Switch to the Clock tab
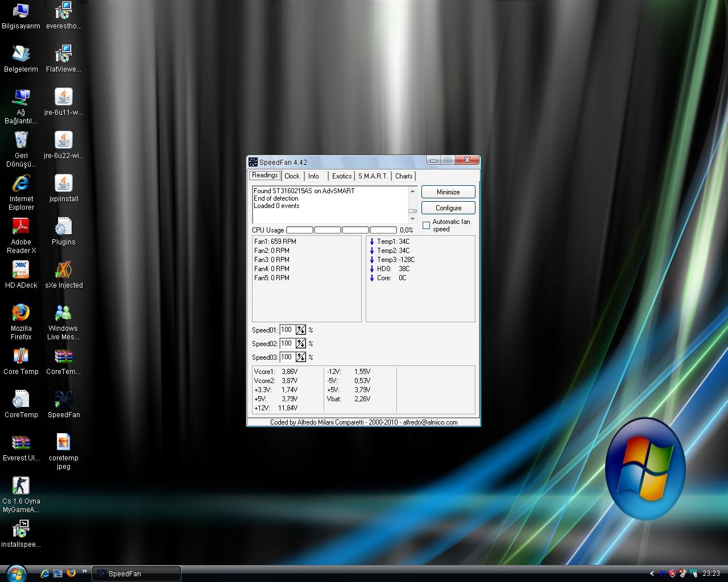Viewport: 728px width, 582px height. (x=292, y=176)
